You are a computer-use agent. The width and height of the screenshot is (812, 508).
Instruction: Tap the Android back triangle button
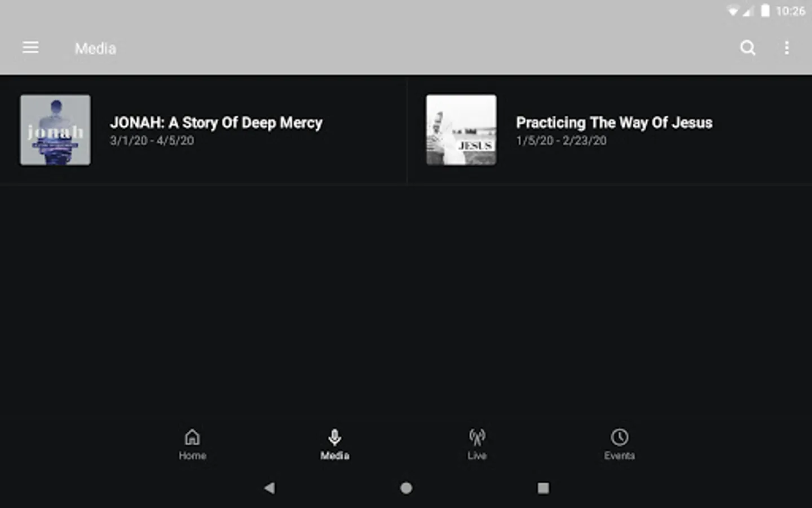270,488
